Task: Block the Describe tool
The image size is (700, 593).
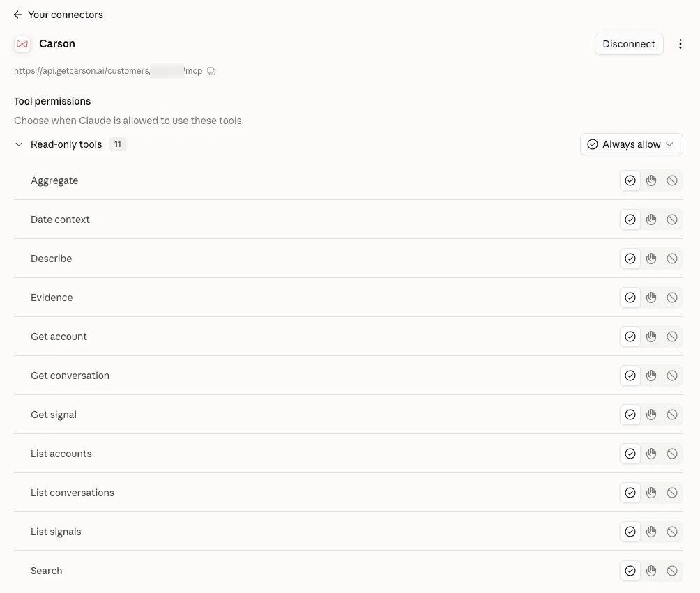Action: tap(672, 259)
